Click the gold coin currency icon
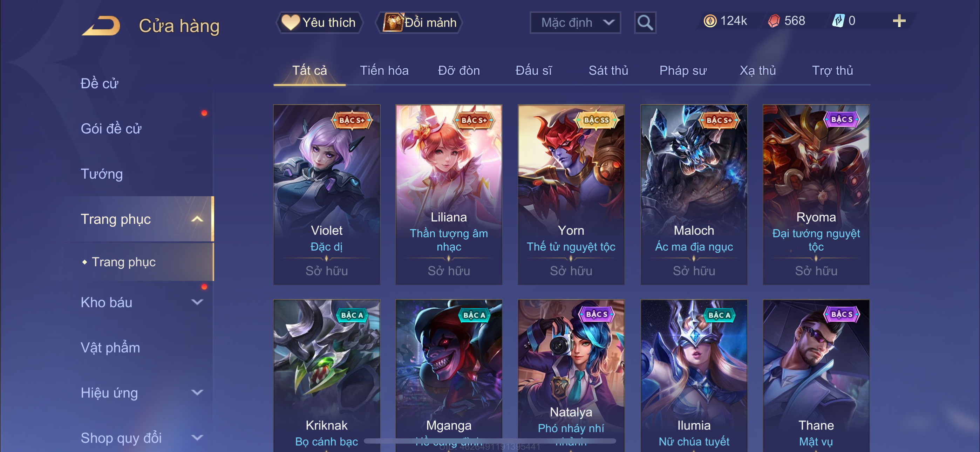The image size is (980, 452). click(x=710, y=21)
